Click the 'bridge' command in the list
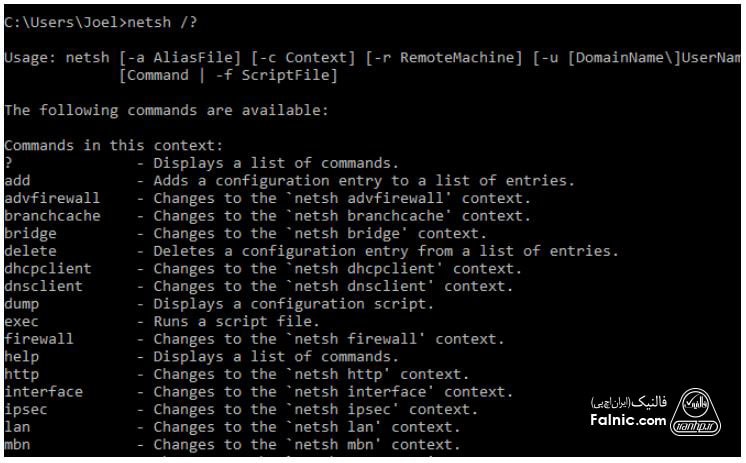 [30, 233]
